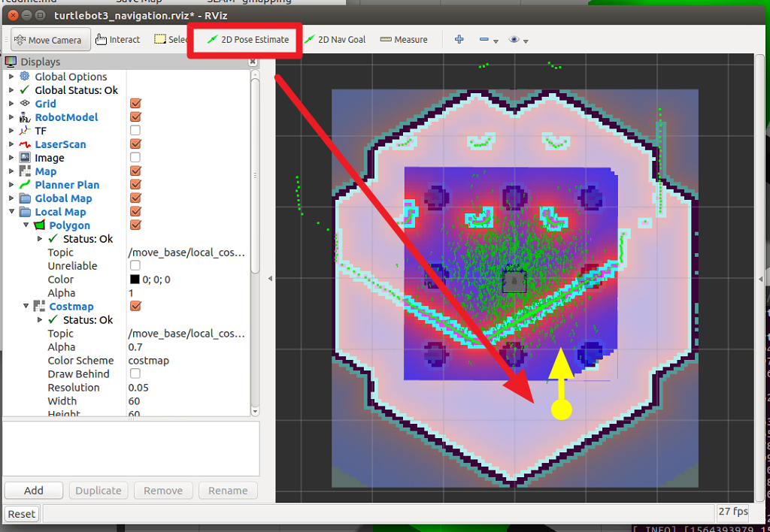Click the Map checkerboard icon
770x532 pixels.
click(25, 171)
